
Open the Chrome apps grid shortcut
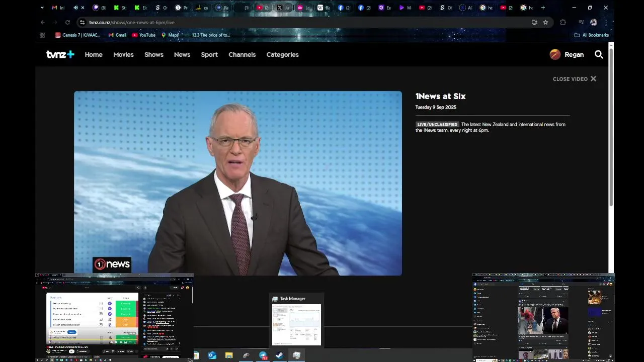[42, 35]
